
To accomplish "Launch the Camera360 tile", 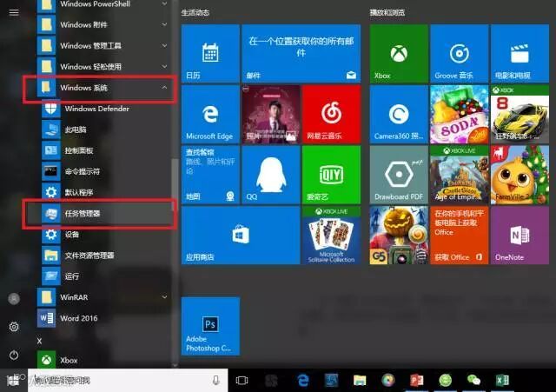I will tap(399, 114).
